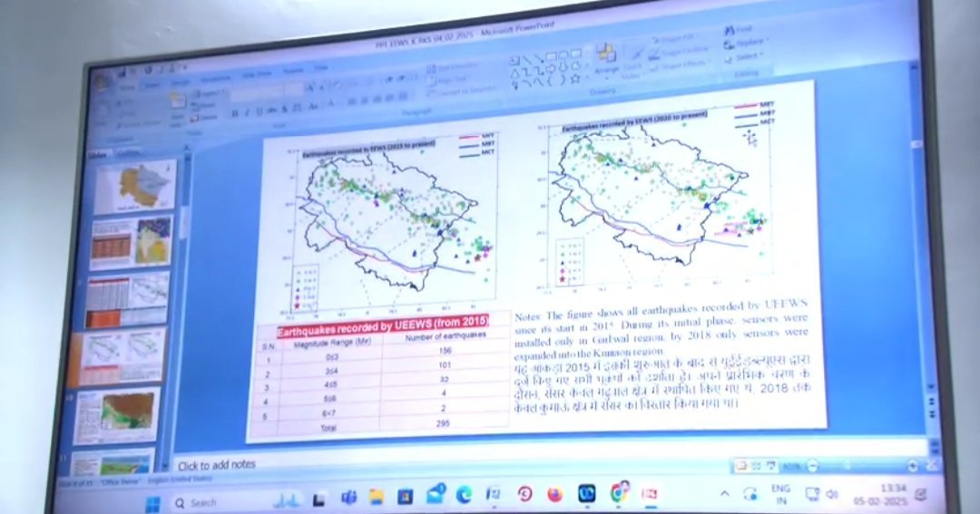Toggle Underline formatting in the Font group

(x=258, y=112)
